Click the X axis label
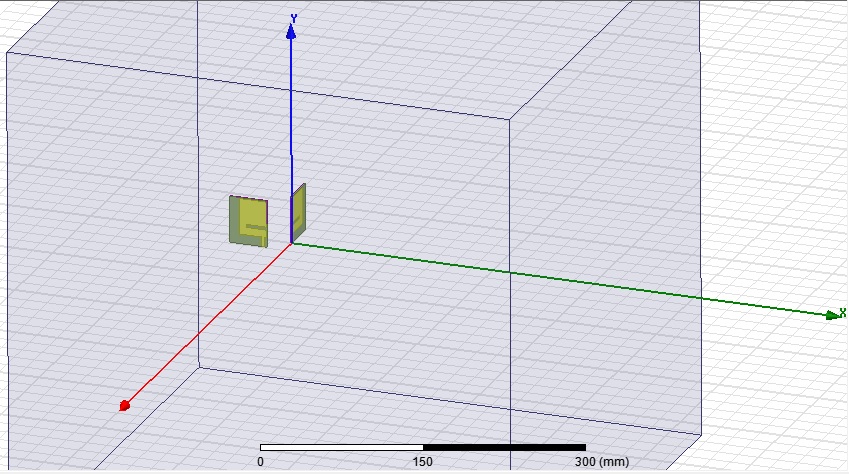Viewport: 849px width, 474px height. (x=843, y=313)
